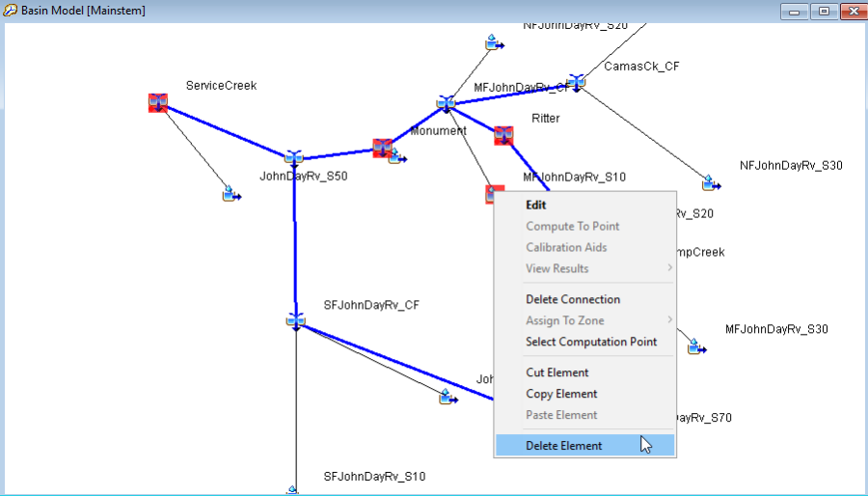Image resolution: width=868 pixels, height=496 pixels.
Task: Click the CamasCk_CF junction icon
Action: point(577,81)
